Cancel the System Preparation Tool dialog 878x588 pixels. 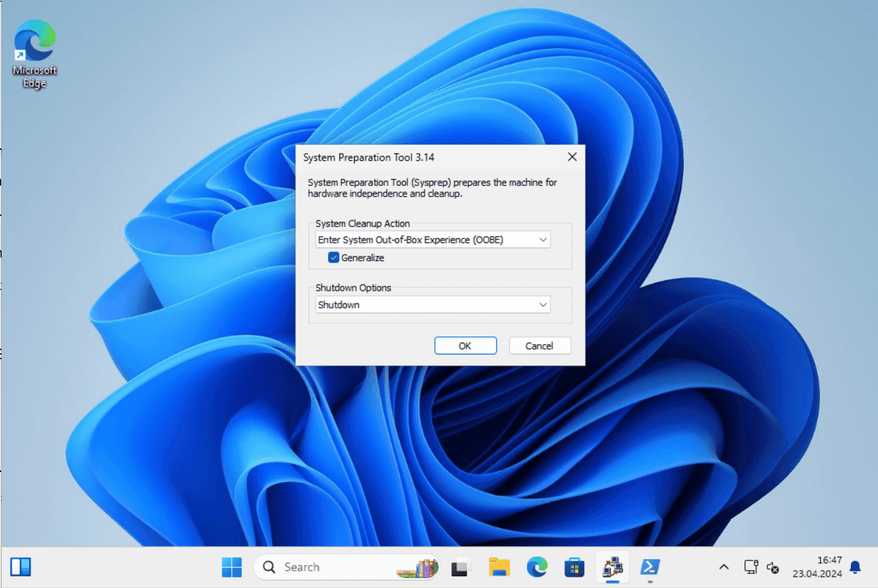[x=540, y=346]
